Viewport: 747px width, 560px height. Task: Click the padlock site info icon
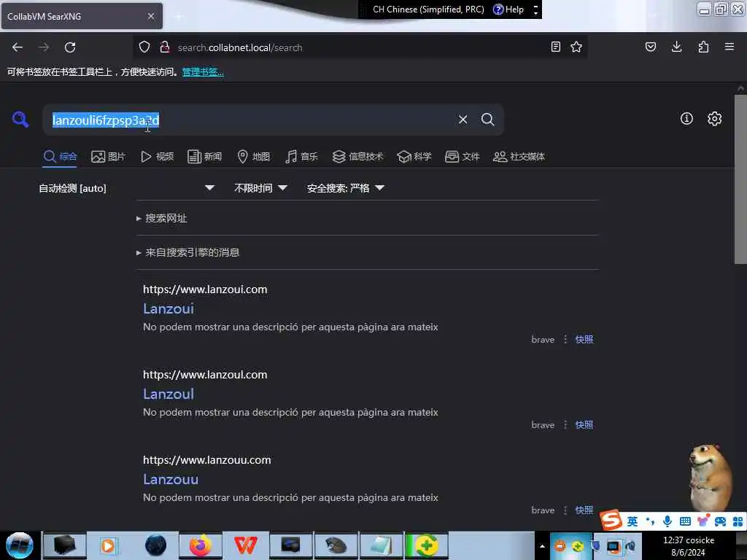(x=165, y=47)
